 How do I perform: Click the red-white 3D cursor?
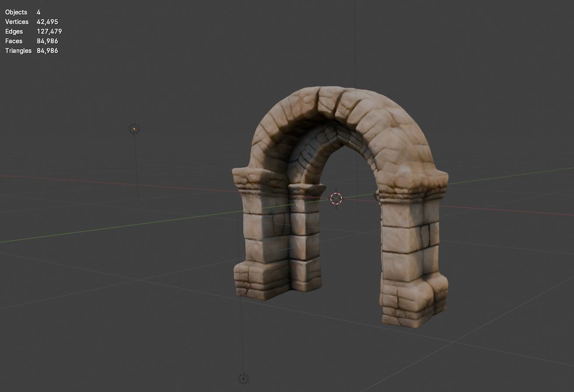pyautogui.click(x=336, y=198)
